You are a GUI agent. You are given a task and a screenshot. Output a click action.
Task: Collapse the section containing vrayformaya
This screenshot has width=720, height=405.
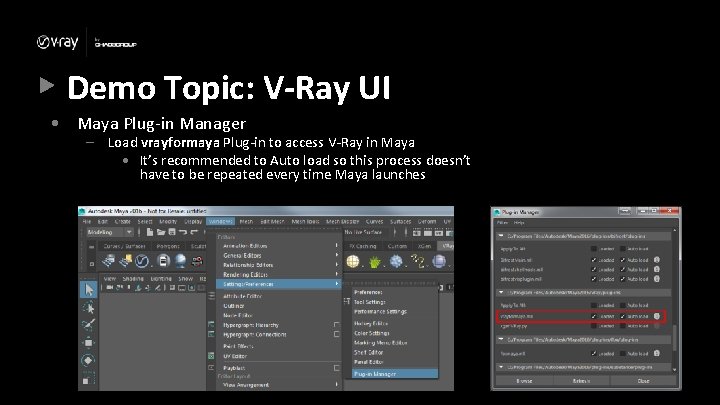[501, 292]
